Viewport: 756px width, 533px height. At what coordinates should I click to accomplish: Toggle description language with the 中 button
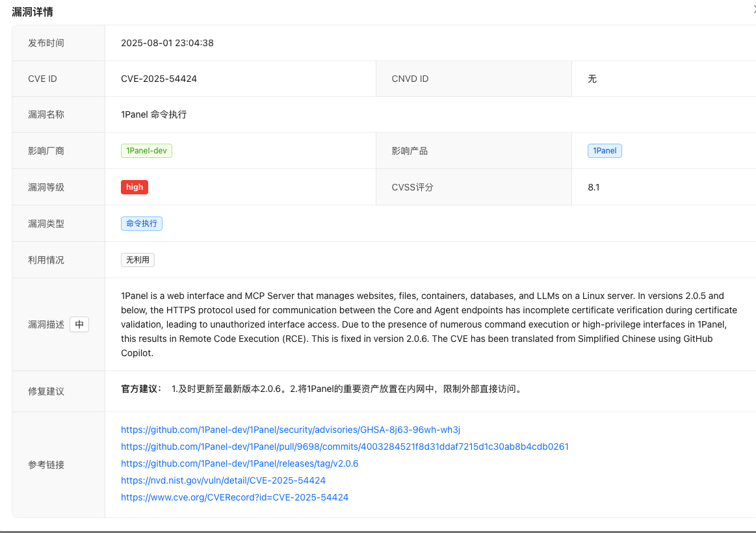pyautogui.click(x=79, y=324)
